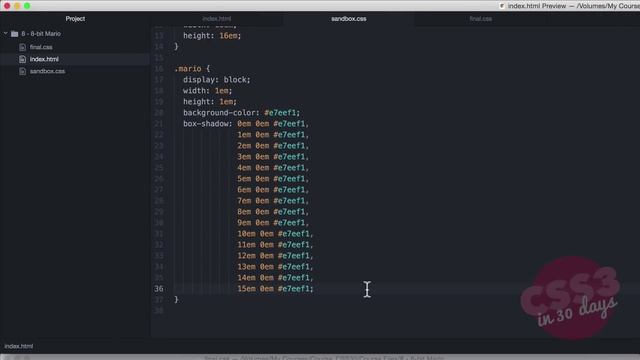Switch to the index.html editor tab
640x360 pixels.
[217, 19]
